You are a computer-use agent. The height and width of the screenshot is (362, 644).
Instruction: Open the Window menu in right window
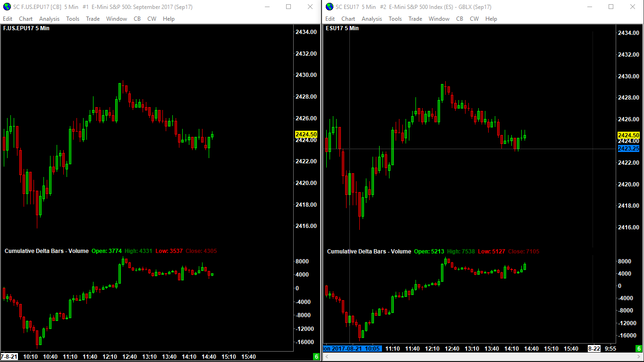439,19
